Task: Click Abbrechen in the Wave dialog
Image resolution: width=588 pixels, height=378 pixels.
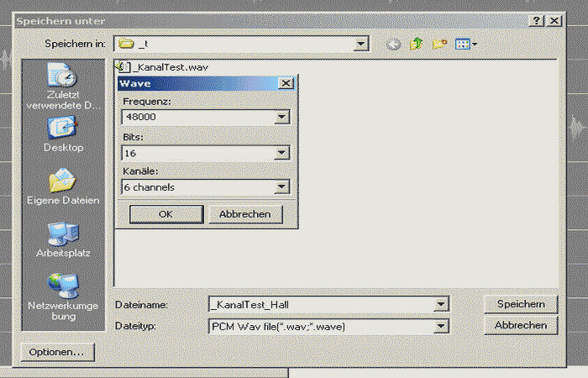Action: [244, 214]
